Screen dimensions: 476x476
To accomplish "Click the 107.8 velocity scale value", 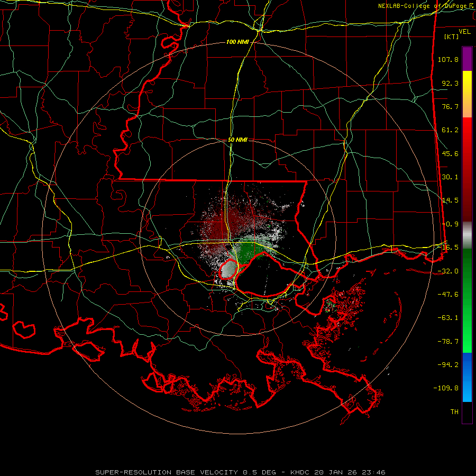I will [448, 59].
